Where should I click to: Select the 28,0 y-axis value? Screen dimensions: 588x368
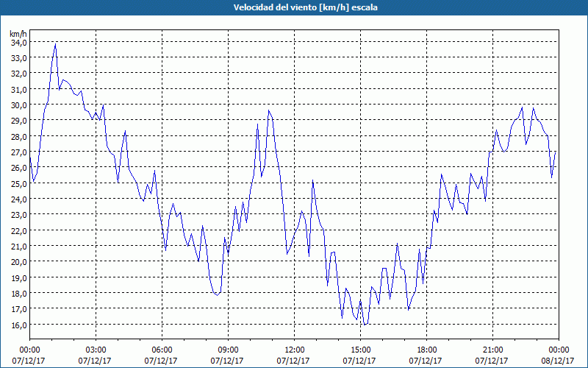[x=18, y=137]
